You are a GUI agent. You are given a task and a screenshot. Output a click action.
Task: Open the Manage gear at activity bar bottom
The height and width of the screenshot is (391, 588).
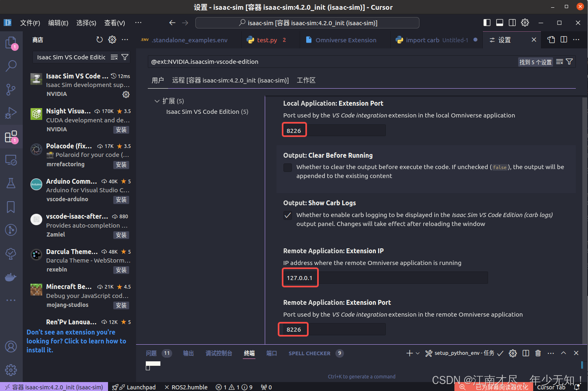[11, 370]
